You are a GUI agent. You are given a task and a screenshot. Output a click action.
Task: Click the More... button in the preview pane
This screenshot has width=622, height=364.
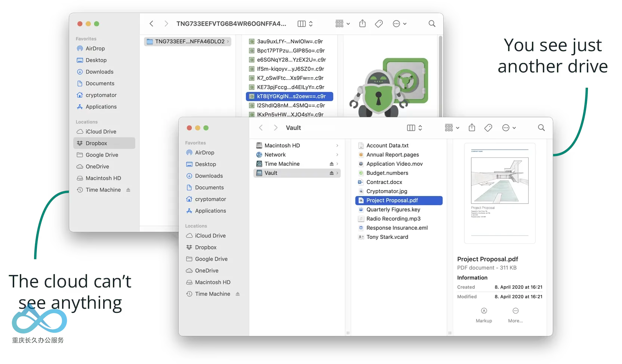point(515,315)
